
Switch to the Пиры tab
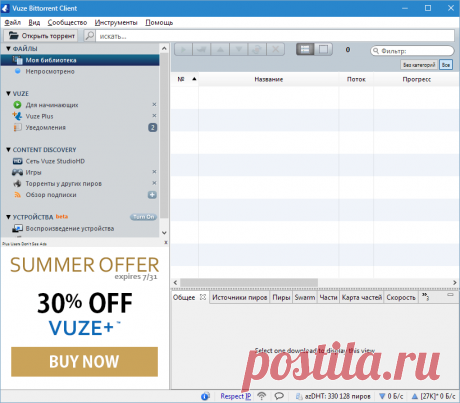click(281, 297)
